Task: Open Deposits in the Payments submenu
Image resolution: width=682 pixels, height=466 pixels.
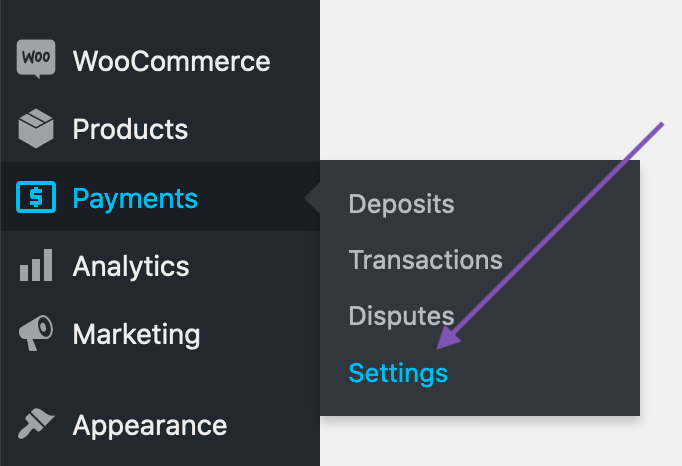Action: tap(401, 204)
